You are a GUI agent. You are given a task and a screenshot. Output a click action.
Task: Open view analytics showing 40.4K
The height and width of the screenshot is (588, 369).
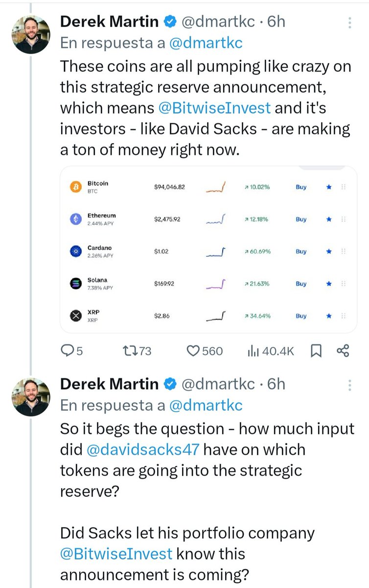pyautogui.click(x=254, y=351)
